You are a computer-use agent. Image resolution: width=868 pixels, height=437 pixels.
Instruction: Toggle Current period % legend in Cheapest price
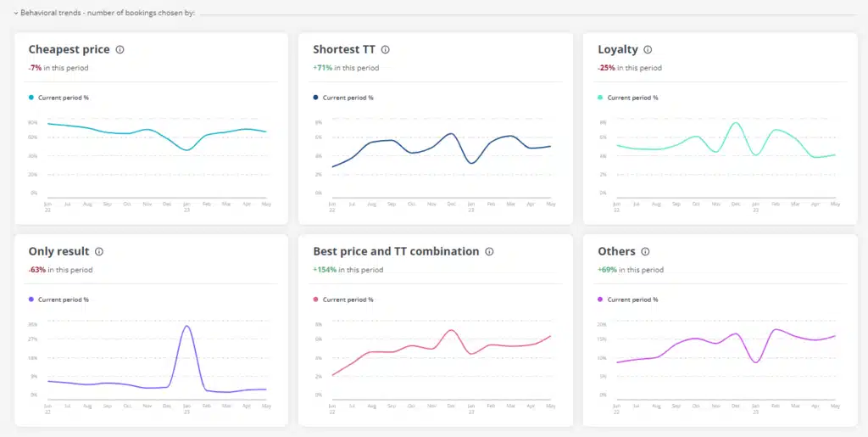tap(63, 98)
